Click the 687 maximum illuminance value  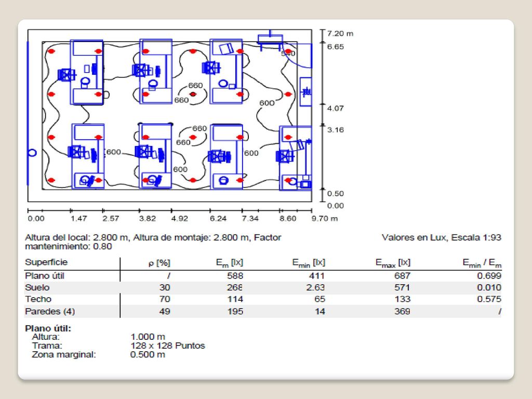click(403, 275)
